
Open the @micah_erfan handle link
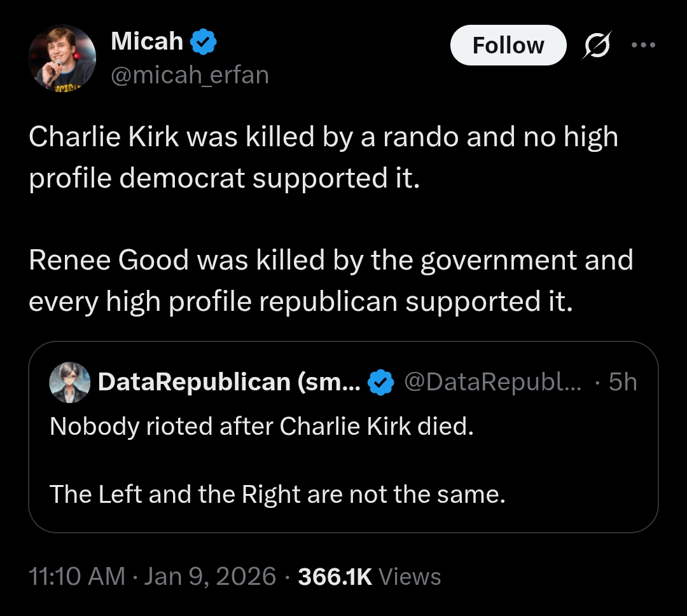(190, 75)
